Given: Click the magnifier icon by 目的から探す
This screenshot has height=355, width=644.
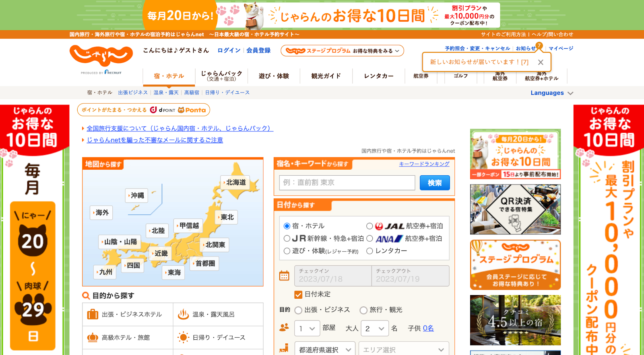Looking at the screenshot, I should tap(86, 295).
